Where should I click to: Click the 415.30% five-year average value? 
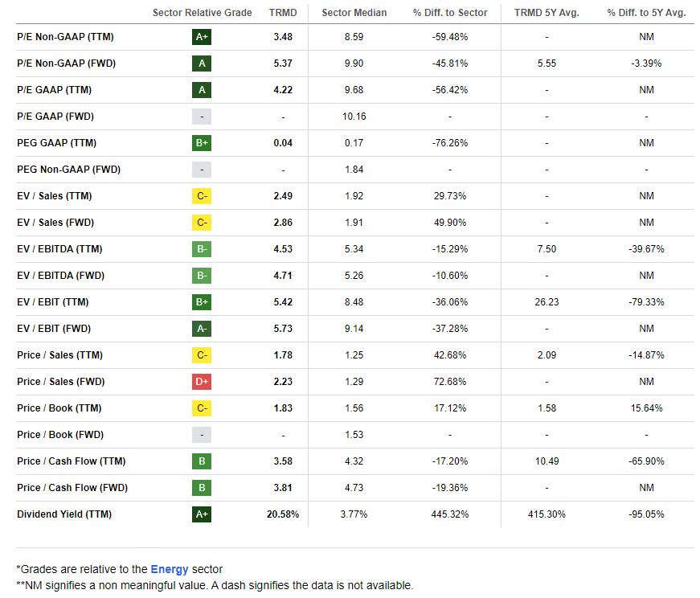(x=546, y=514)
